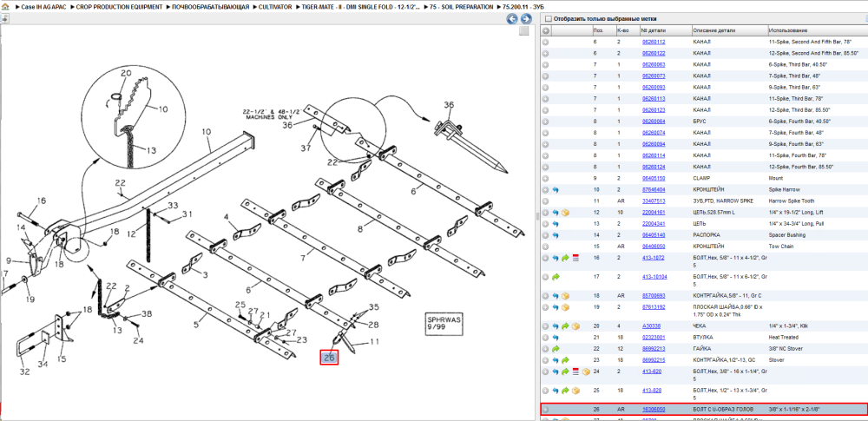Screen dimensions: 868x421
Task: Click package icon for part 413-828
Action: [575, 391]
